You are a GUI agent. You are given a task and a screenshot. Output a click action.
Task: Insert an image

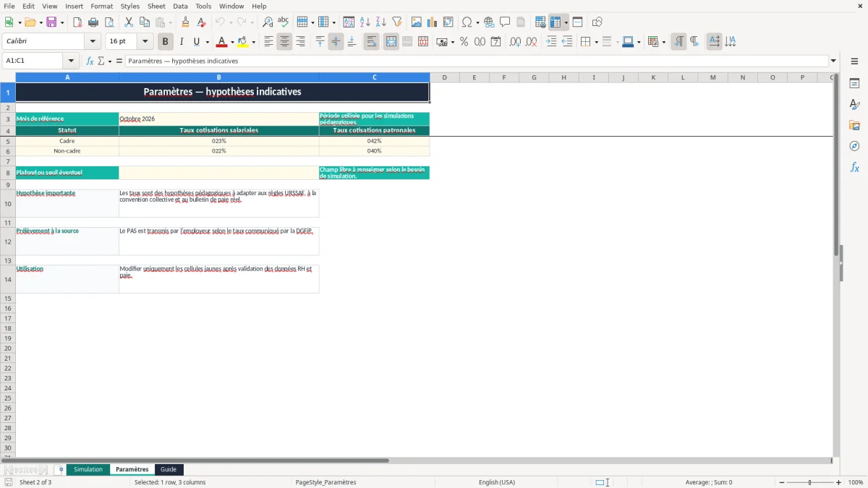click(417, 22)
